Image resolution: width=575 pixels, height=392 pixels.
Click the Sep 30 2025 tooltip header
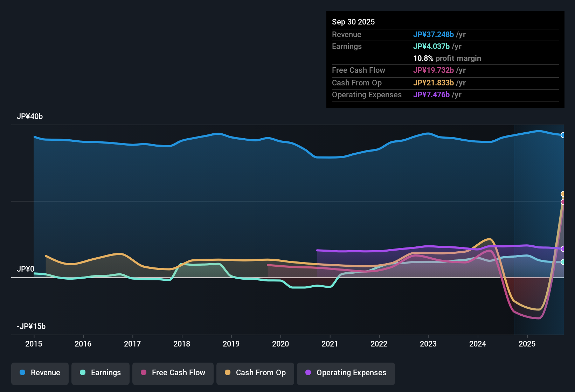pos(353,22)
